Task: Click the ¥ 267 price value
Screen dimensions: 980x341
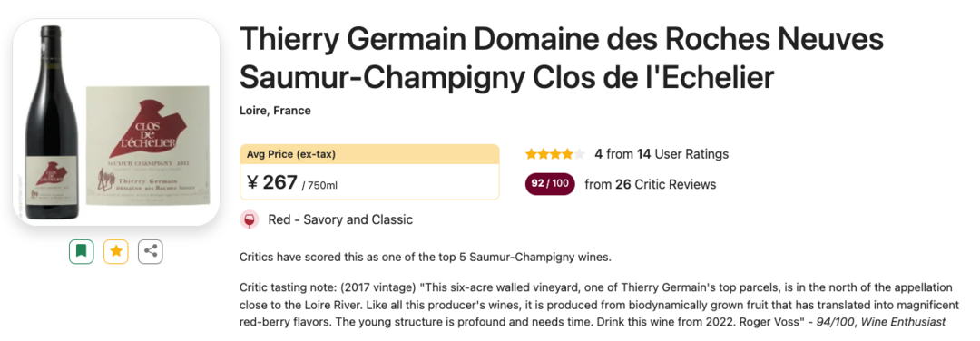Action: (x=272, y=182)
